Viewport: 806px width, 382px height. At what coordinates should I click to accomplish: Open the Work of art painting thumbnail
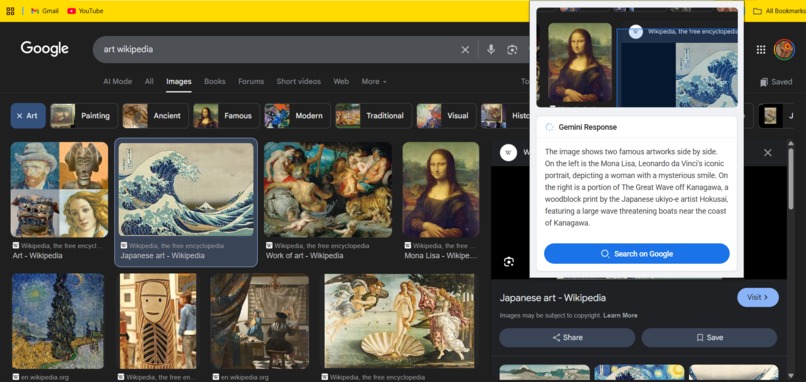click(x=328, y=190)
